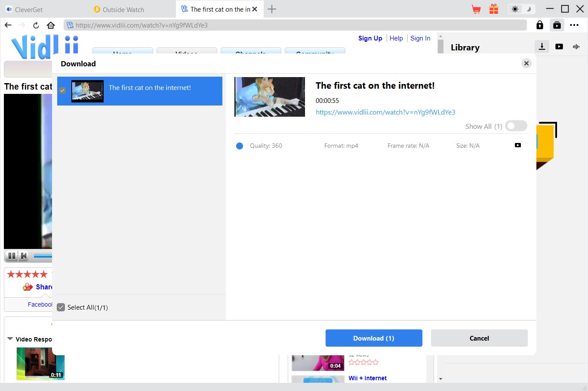Toggle the light/dark theme switch

pos(521,9)
